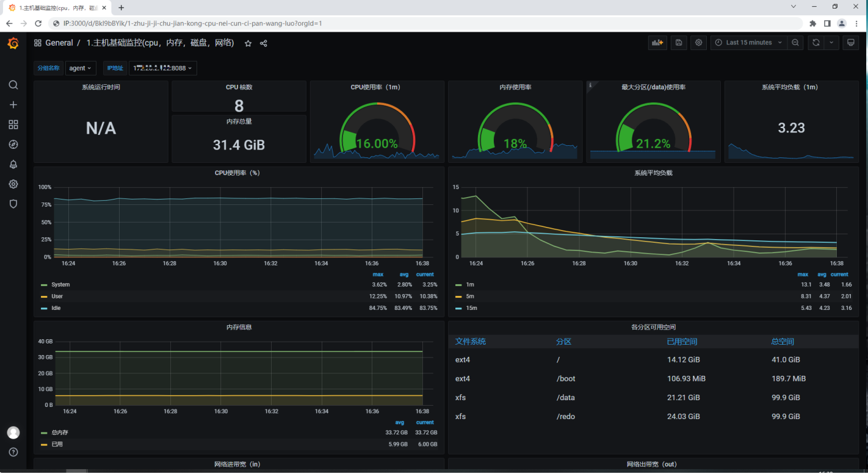Click the share dashboard icon
Viewport: 868px width, 474px height.
click(264, 43)
